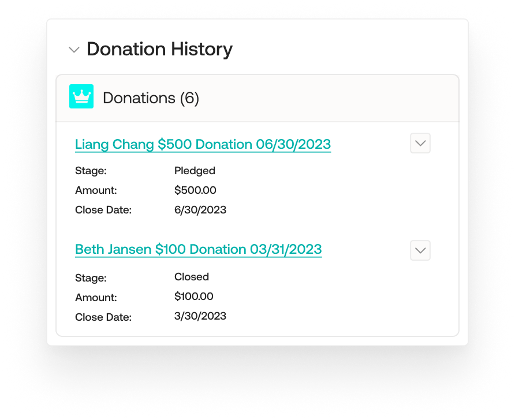Click the Donation History section title
This screenshot has height=420, width=515.
pyautogui.click(x=159, y=50)
